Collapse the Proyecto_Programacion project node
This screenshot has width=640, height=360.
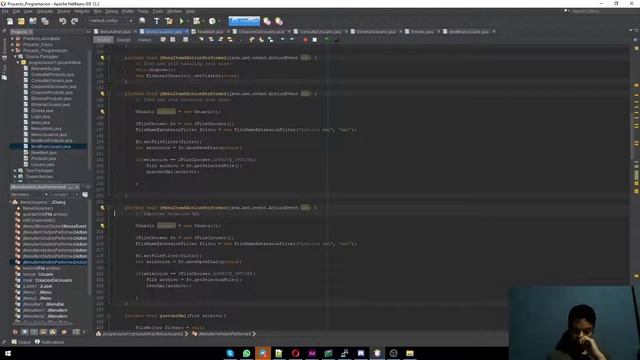[x=13, y=51]
